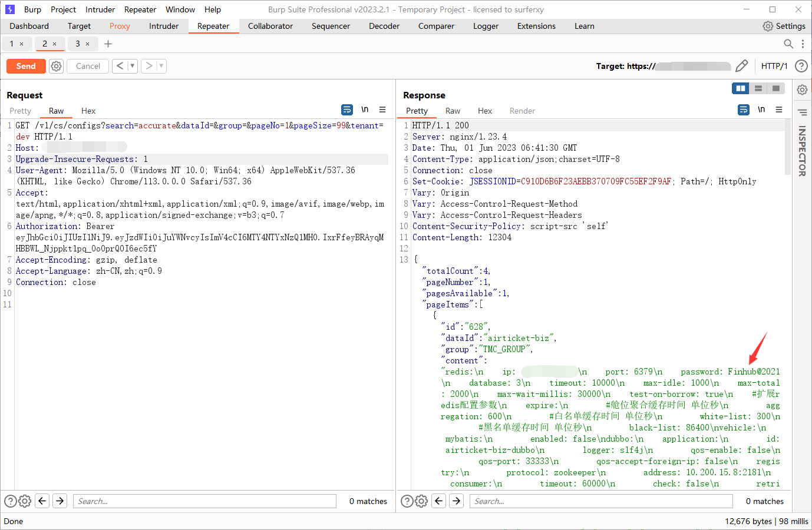Open Inspector settings gear on right sidebar

[x=803, y=90]
